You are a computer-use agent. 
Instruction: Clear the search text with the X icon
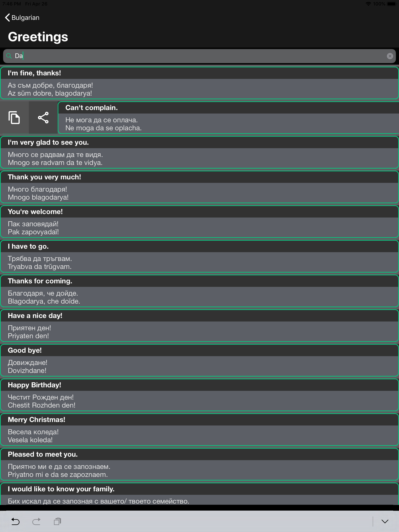coord(390,56)
